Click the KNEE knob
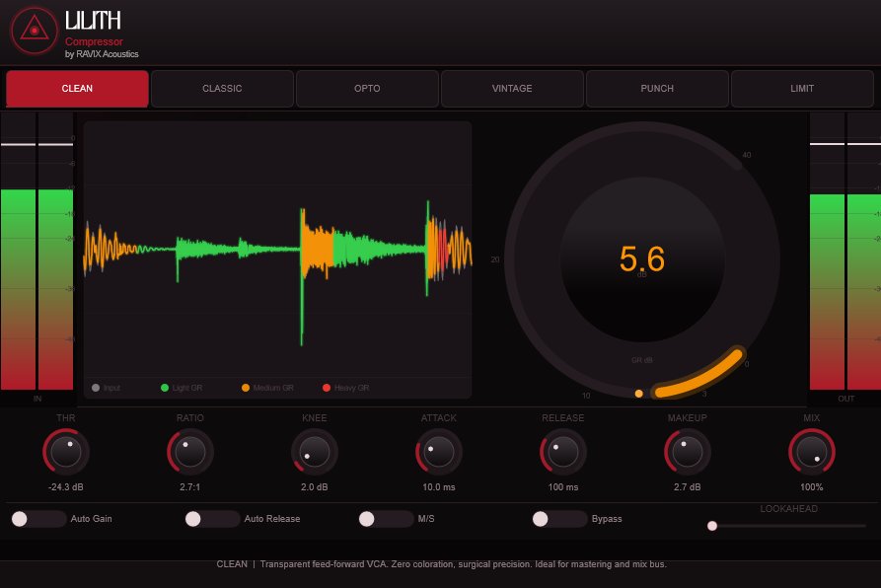This screenshot has height=588, width=881. tap(314, 452)
